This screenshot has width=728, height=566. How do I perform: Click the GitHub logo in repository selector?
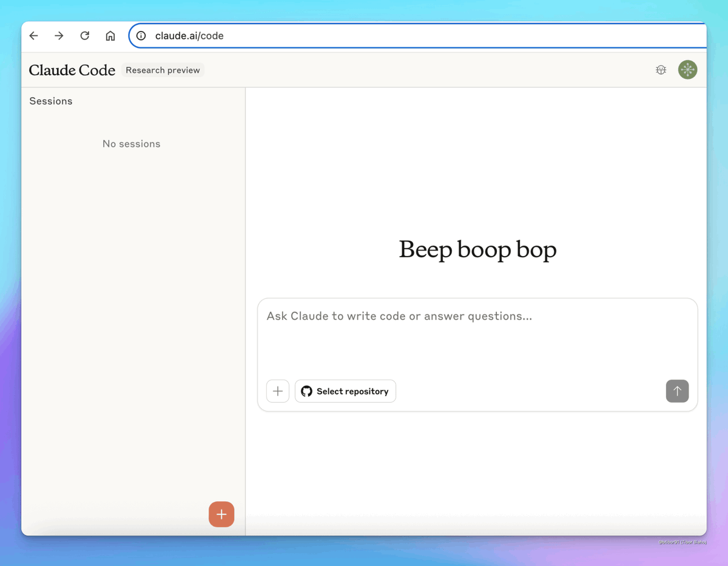(307, 391)
